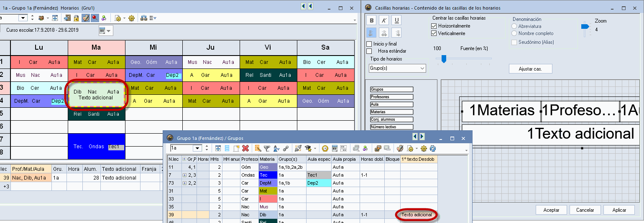644x223 pixels.
Task: Click the gear icon in Grupos toolbar
Action: pyautogui.click(x=424, y=148)
